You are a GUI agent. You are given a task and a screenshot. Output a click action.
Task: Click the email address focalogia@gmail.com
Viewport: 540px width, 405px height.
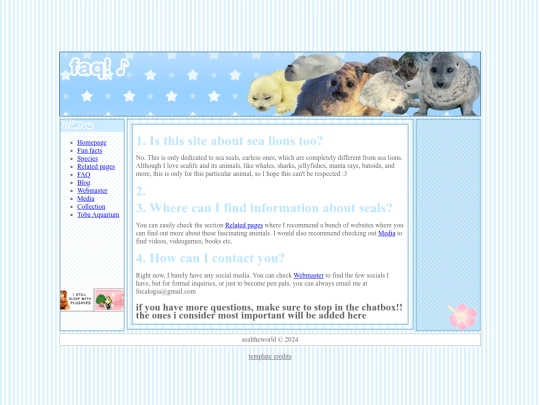(x=166, y=291)
